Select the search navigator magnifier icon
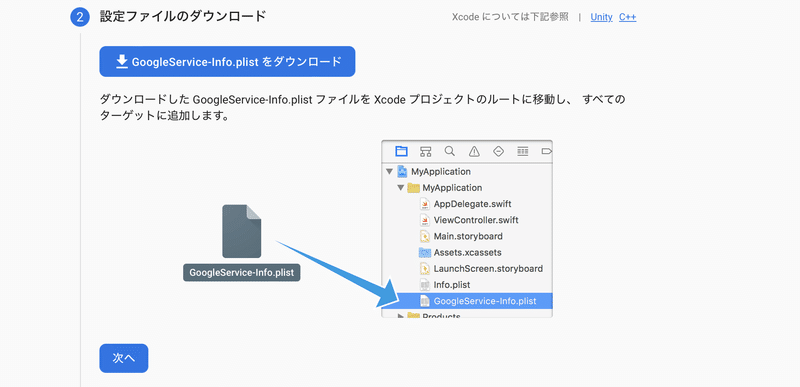 pyautogui.click(x=449, y=151)
